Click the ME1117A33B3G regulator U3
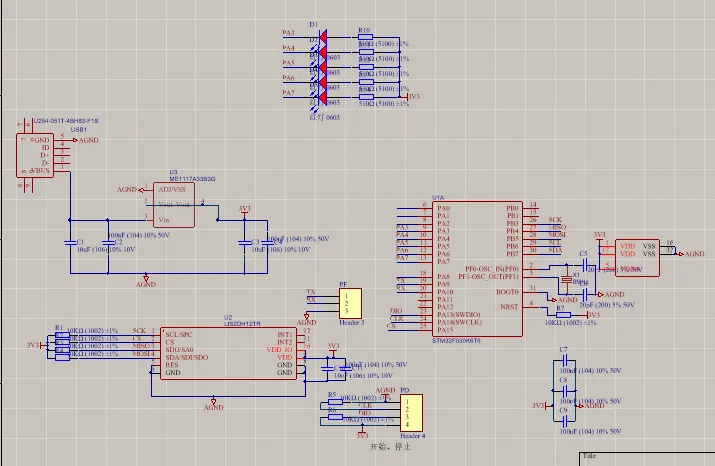This screenshot has height=466, width=715. pyautogui.click(x=176, y=204)
